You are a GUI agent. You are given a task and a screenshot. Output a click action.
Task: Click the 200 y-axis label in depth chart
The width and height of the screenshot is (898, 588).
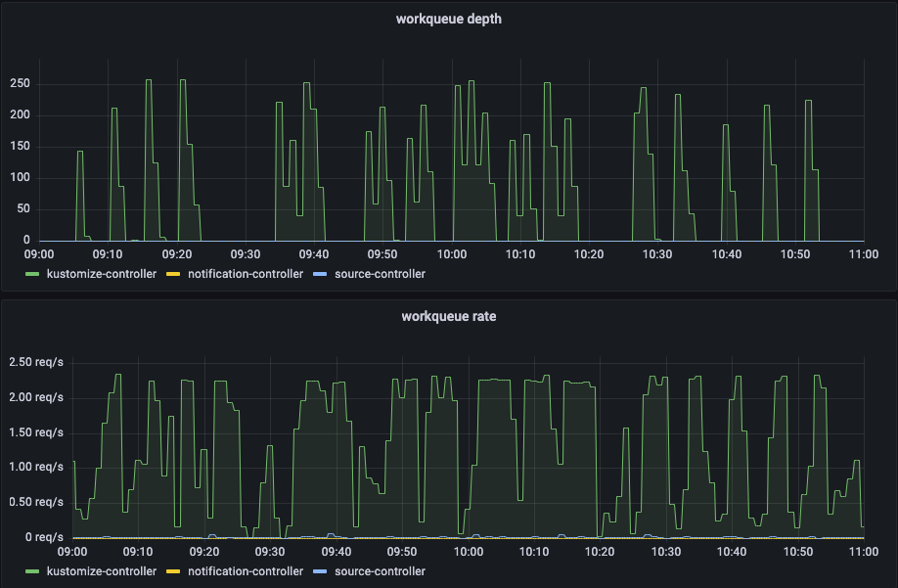point(20,114)
